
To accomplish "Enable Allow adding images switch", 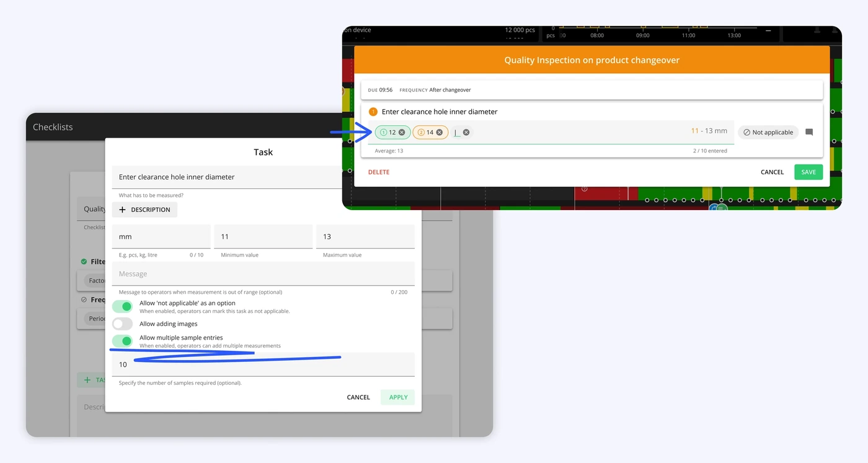I will click(122, 324).
